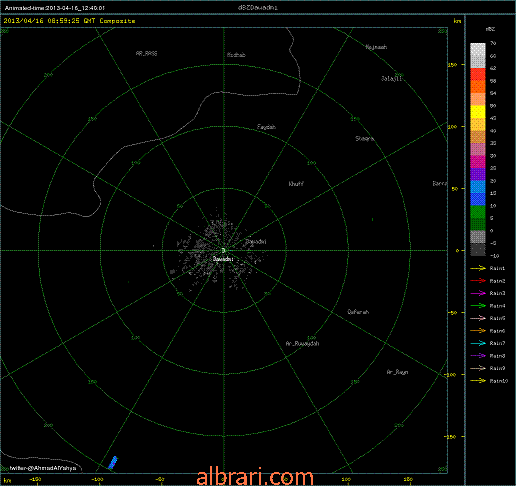Pick the bright yellow dBZ swatch
The image size is (516, 486).
coord(478,112)
